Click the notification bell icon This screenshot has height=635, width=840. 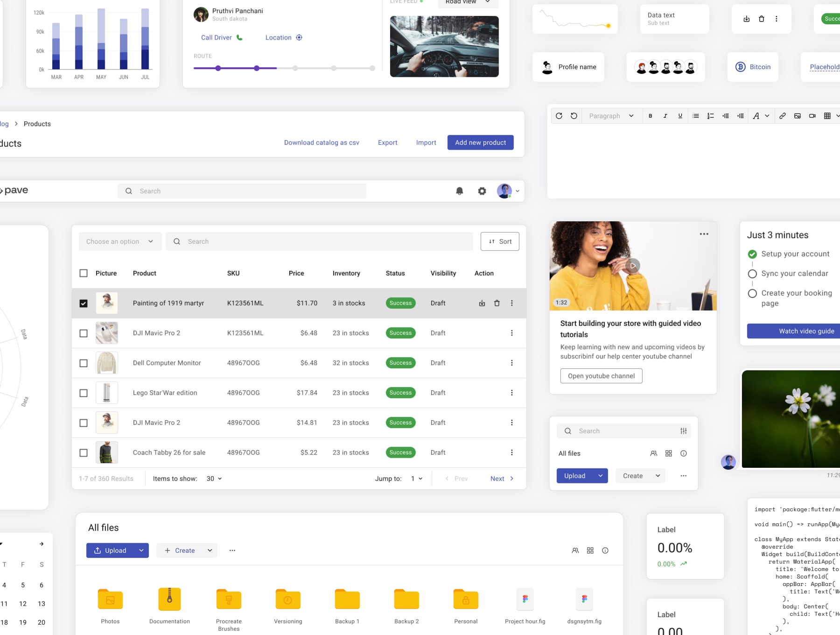coord(459,191)
